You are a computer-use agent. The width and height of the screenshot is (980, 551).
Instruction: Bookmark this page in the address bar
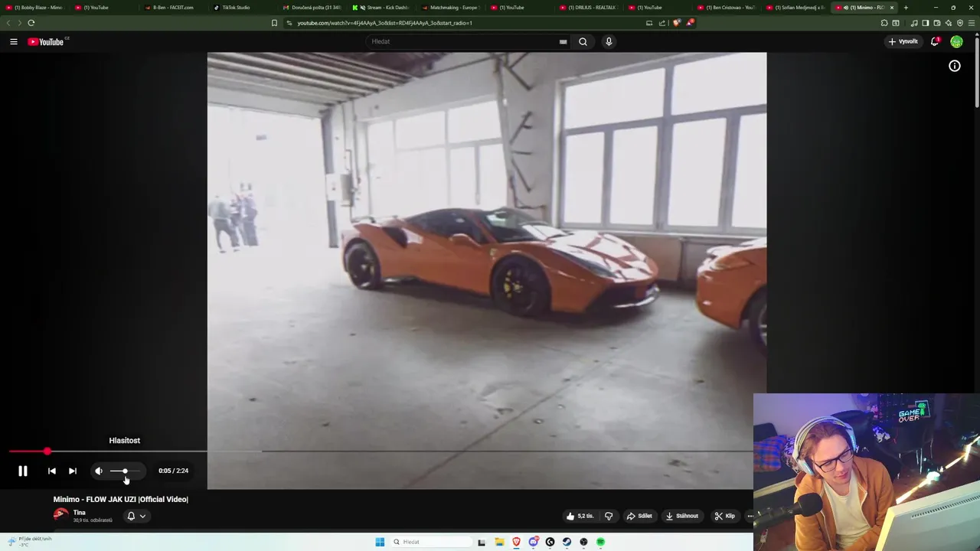point(274,23)
